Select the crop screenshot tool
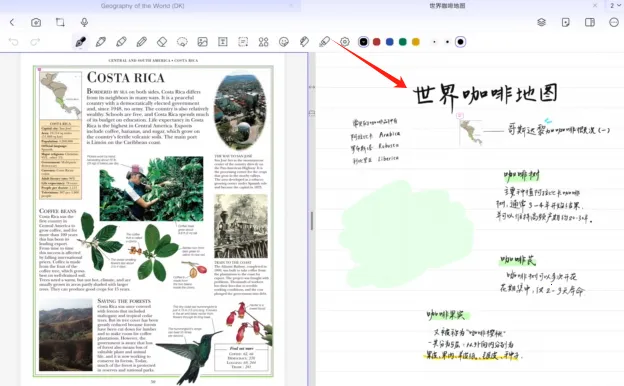 tap(60, 22)
